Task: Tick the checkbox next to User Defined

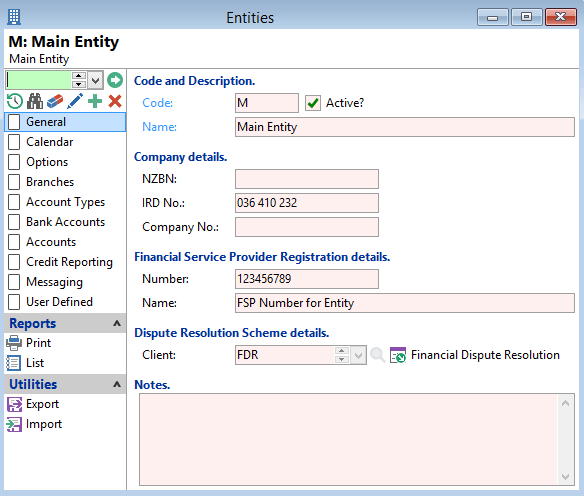Action: 14,302
